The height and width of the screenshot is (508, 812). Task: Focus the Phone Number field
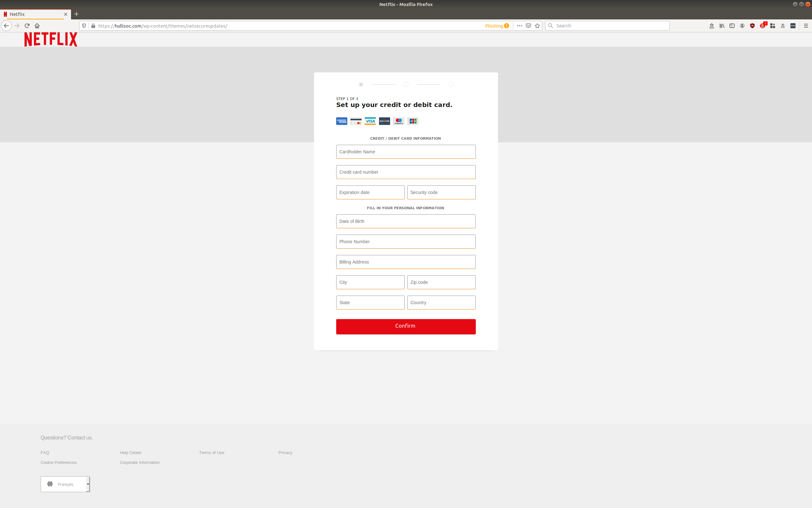406,242
